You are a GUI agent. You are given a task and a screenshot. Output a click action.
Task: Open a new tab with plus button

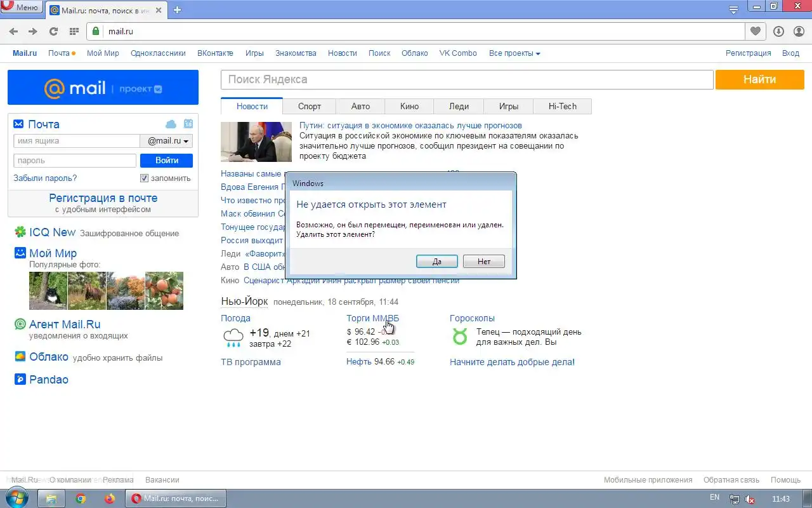pos(177,10)
